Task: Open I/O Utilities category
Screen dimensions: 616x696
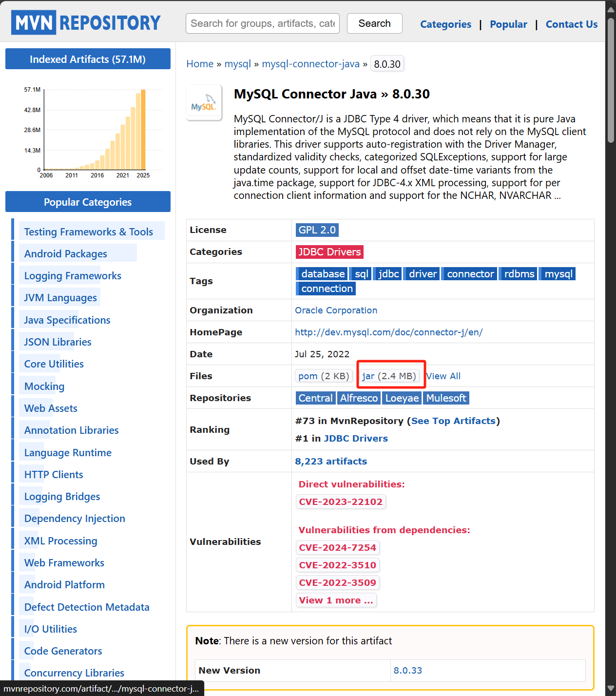Action: click(51, 629)
